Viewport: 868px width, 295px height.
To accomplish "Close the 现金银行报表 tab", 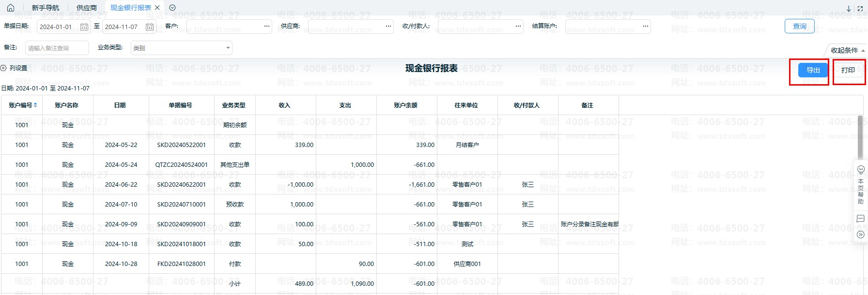I will tap(157, 8).
